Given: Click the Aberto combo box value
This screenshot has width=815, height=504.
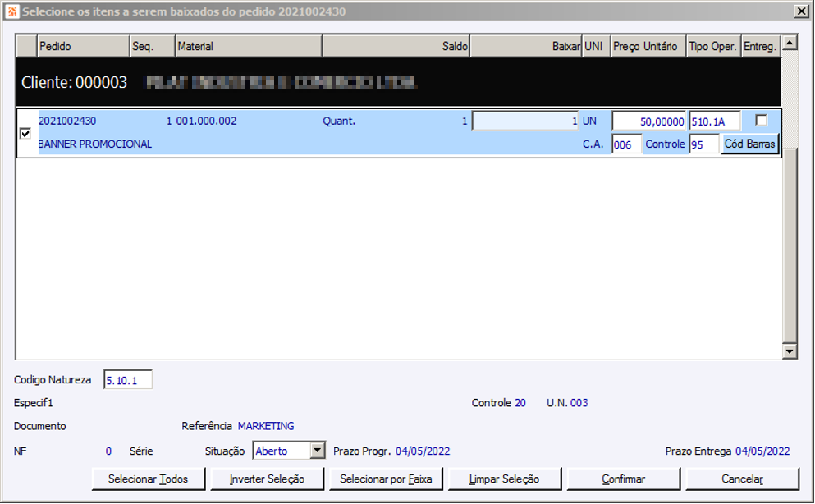Looking at the screenshot, I should click(x=282, y=451).
